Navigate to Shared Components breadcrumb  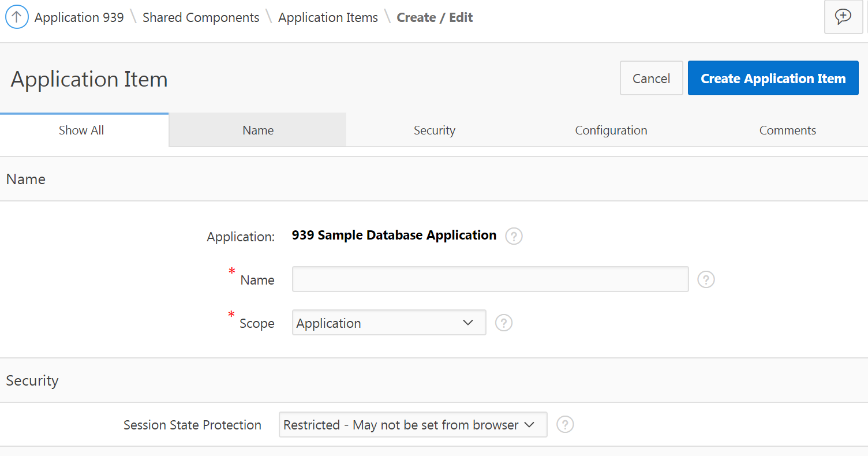pos(201,17)
